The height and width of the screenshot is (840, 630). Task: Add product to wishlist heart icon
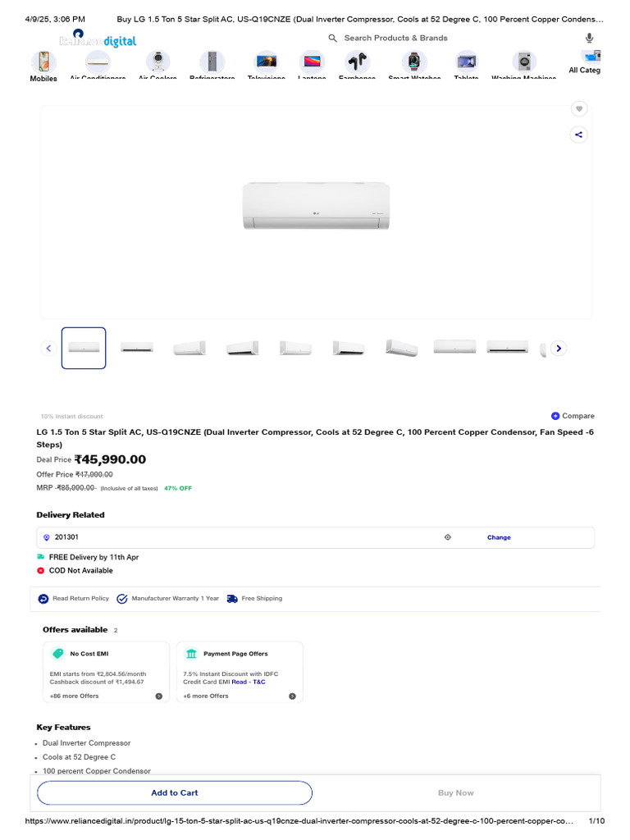click(579, 109)
